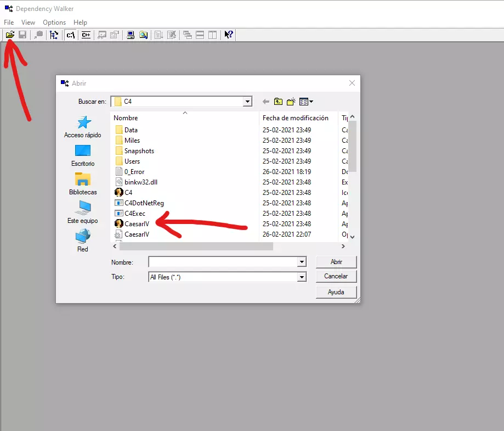
Task: Toggle the Full Paths c:\ toolbar icon
Action: pyautogui.click(x=71, y=35)
